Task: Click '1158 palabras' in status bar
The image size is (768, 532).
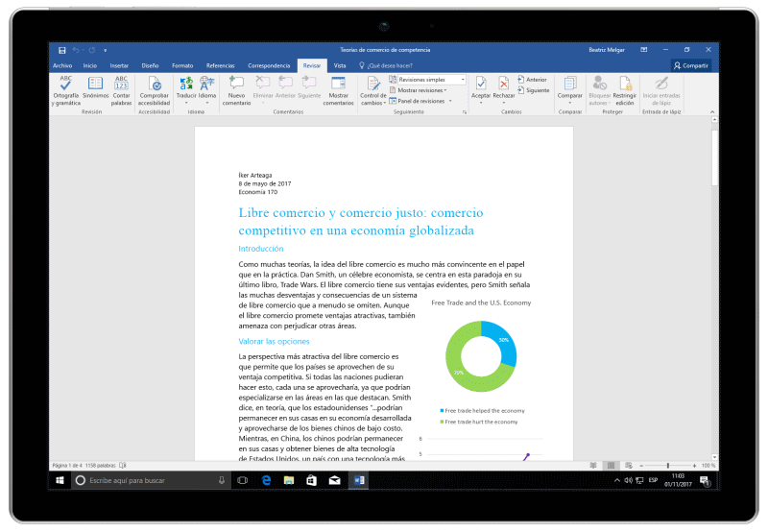Action: pyautogui.click(x=101, y=466)
